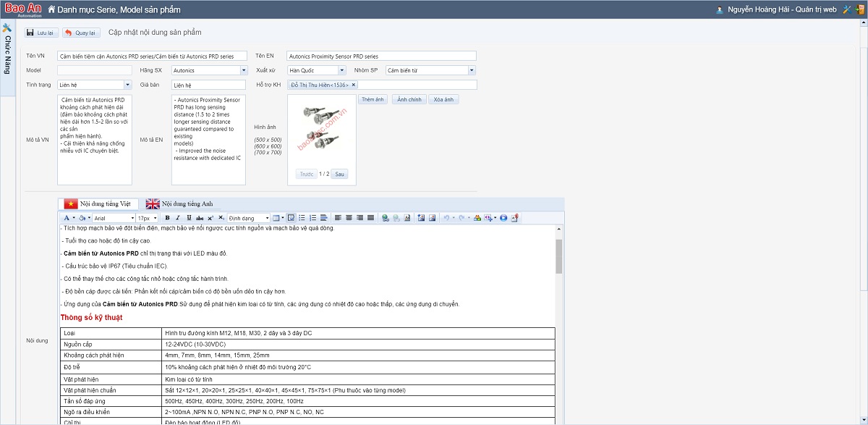The width and height of the screenshot is (868, 425).
Task: Click the insert hyperlink globe icon
Action: point(386,218)
